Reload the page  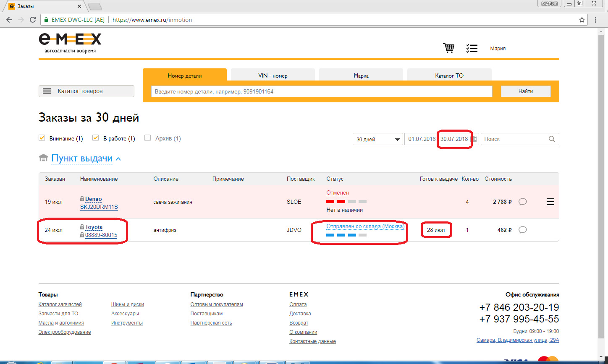[x=33, y=20]
